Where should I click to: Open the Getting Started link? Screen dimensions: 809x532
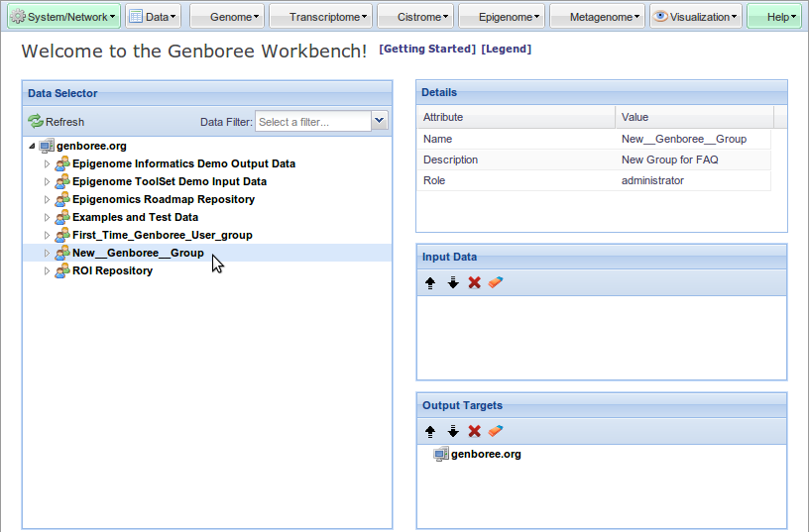click(x=427, y=50)
